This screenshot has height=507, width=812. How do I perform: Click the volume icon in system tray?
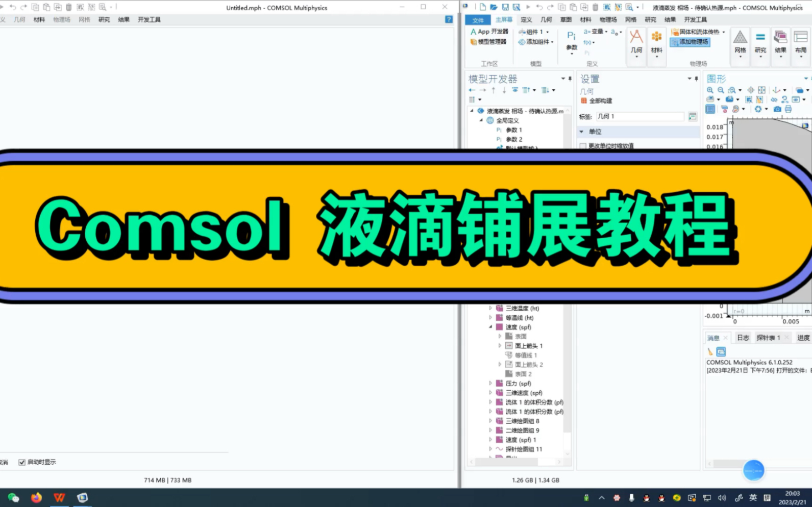722,498
